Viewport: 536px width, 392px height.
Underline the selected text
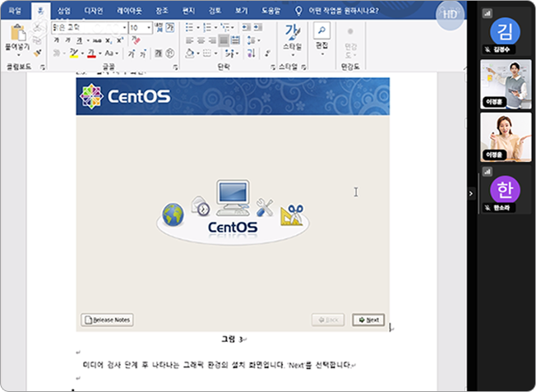[79, 40]
